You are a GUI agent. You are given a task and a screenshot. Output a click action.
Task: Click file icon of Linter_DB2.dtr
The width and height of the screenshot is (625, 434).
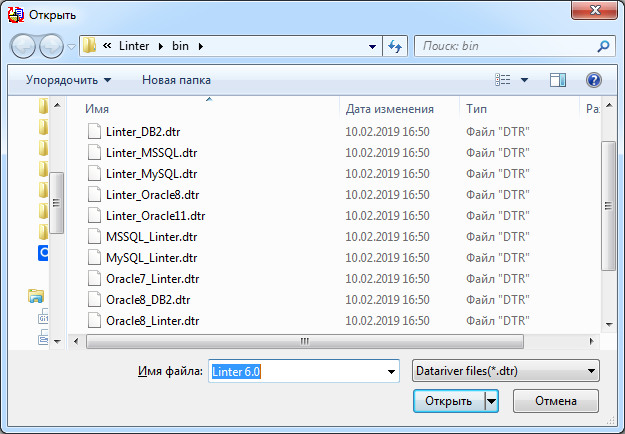(x=94, y=131)
